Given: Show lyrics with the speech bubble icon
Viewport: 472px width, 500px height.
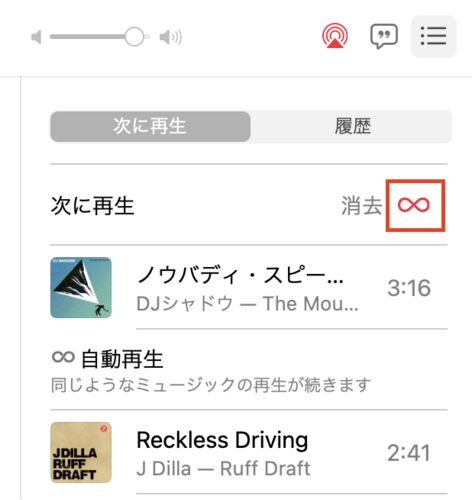Looking at the screenshot, I should click(384, 36).
